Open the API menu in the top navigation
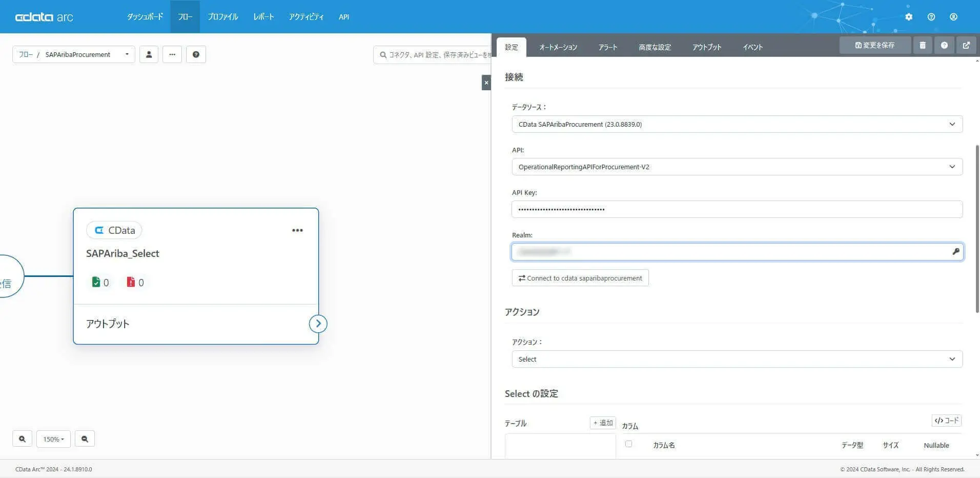The width and height of the screenshot is (980, 478). [344, 17]
